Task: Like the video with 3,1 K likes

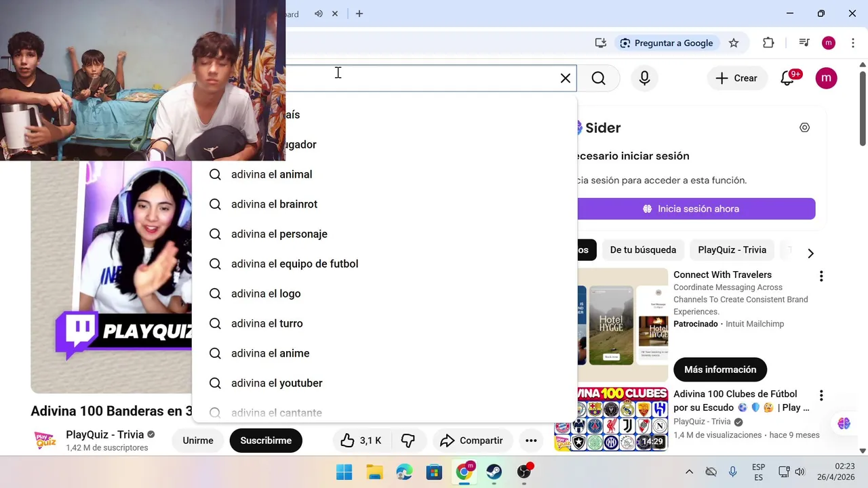Action: click(x=361, y=441)
